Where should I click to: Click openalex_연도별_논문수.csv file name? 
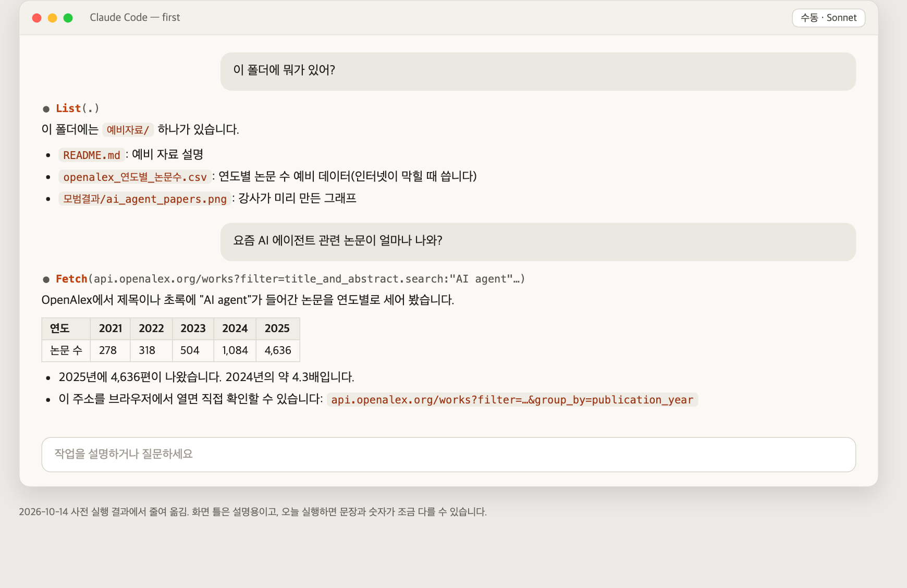pos(135,177)
